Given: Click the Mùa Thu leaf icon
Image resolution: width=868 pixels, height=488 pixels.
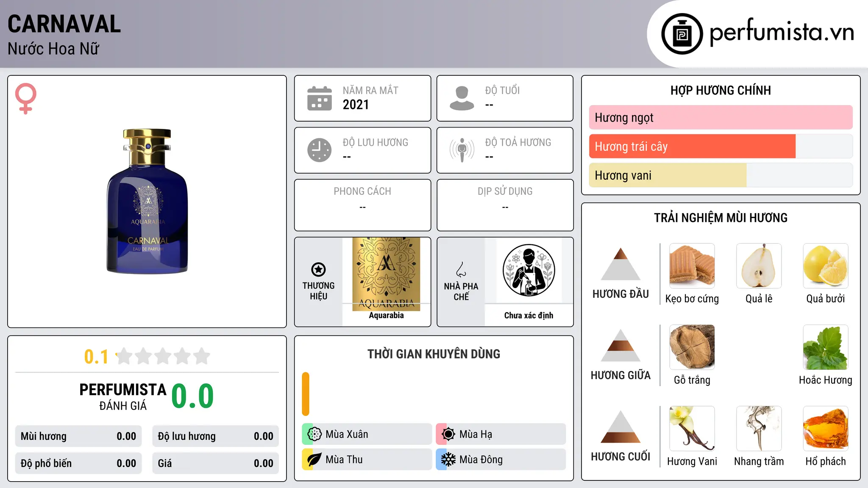Looking at the screenshot, I should [x=314, y=460].
